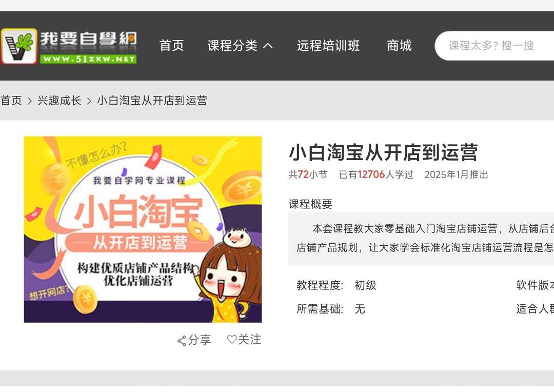This screenshot has height=392, width=554.
Task: Open the 首页 navigation menu item
Action: click(172, 46)
